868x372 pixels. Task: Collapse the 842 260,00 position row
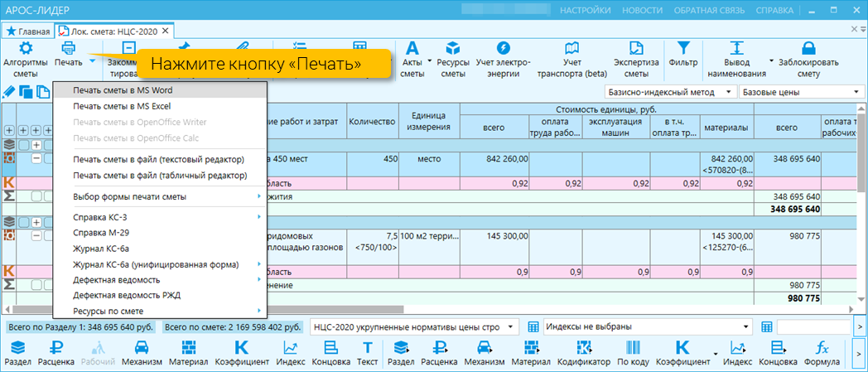coord(36,159)
